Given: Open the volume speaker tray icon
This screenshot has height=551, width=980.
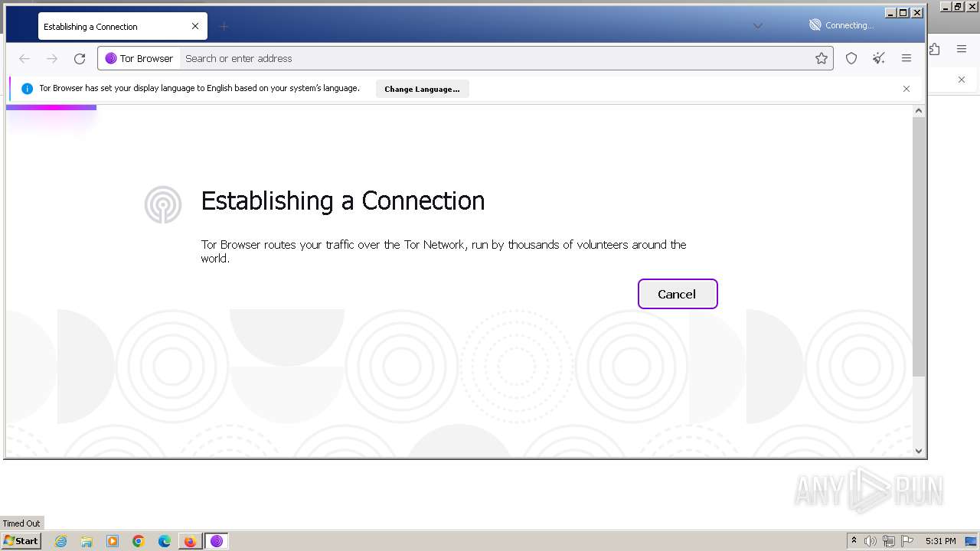Looking at the screenshot, I should pos(871,541).
